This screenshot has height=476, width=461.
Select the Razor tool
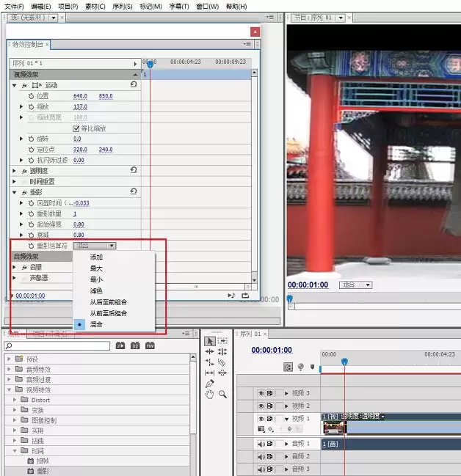(222, 362)
